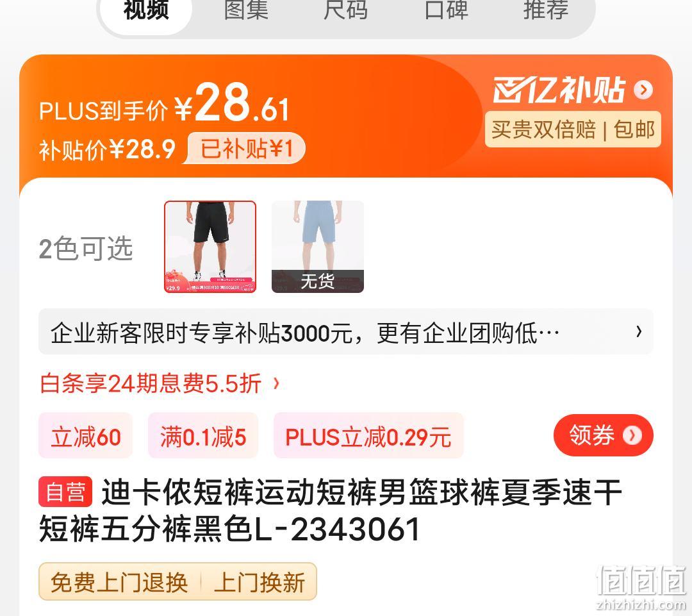This screenshot has width=692, height=616.
Task: Open the 尺码 tab
Action: [345, 10]
